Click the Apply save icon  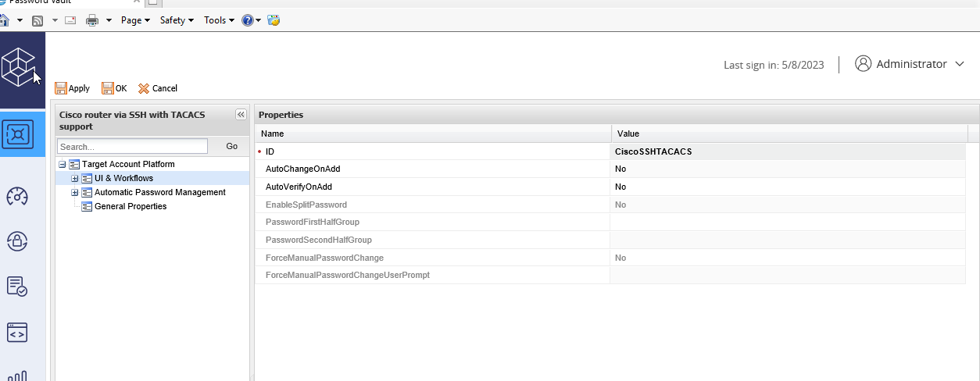60,88
